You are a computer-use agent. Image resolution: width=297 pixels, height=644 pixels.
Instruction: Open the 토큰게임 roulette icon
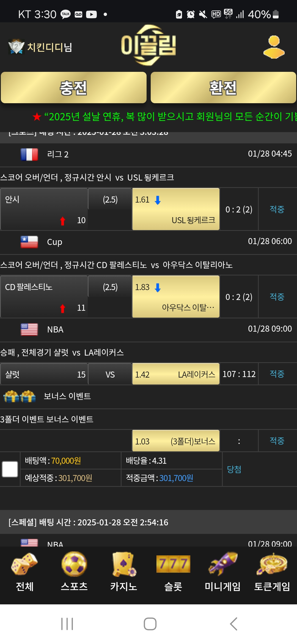272,564
